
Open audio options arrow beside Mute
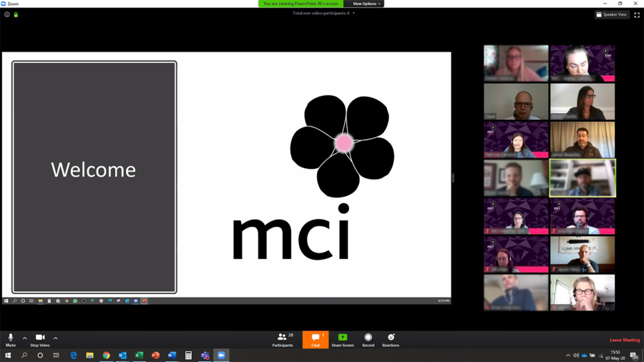(25, 338)
